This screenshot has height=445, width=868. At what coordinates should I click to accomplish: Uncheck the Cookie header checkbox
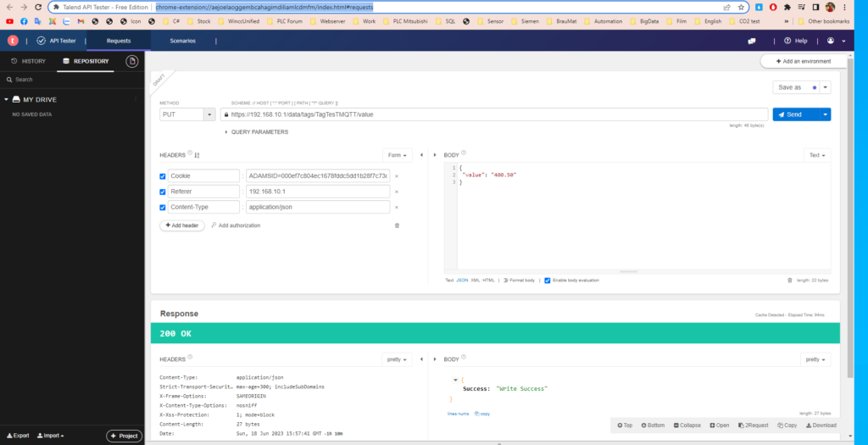(162, 176)
